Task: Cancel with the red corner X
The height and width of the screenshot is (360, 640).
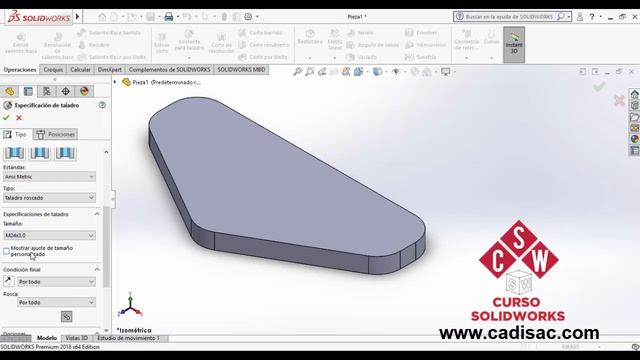Action: tap(619, 100)
